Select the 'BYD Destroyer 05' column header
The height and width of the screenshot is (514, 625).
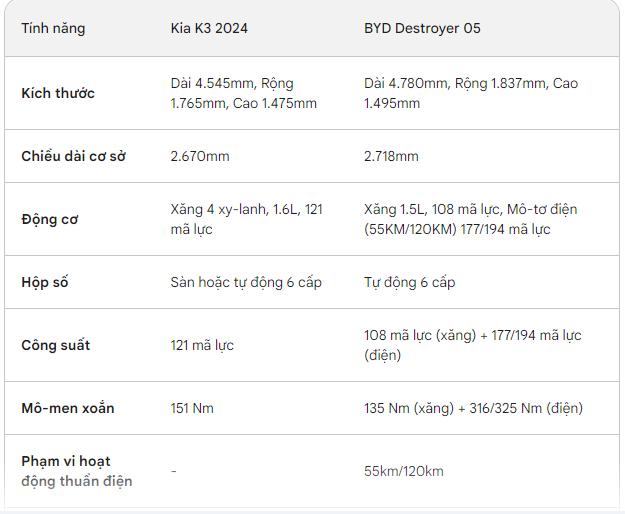click(422, 28)
